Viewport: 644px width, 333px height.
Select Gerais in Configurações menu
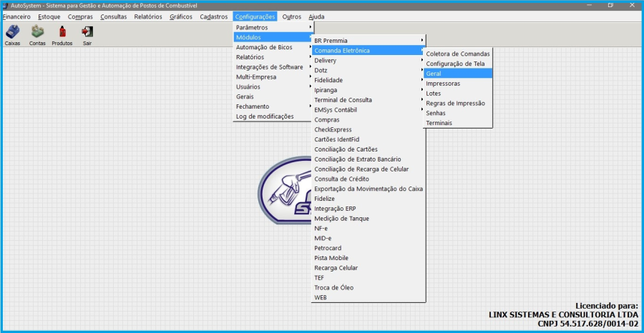[x=273, y=96]
